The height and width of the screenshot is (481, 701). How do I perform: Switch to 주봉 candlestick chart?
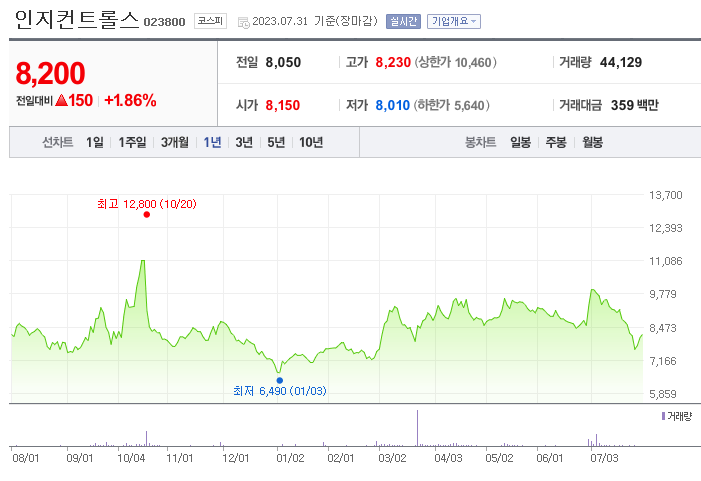(x=556, y=142)
